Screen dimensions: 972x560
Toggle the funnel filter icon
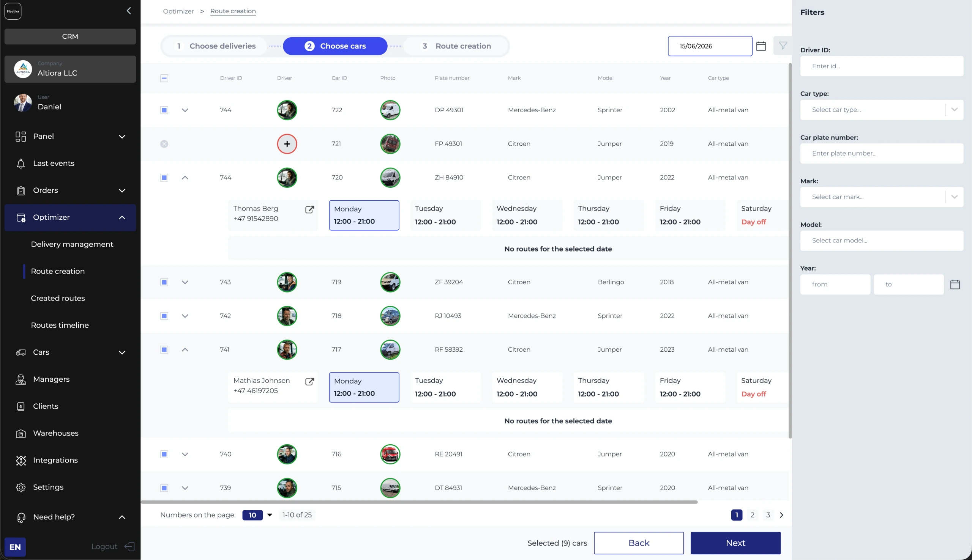(x=783, y=46)
